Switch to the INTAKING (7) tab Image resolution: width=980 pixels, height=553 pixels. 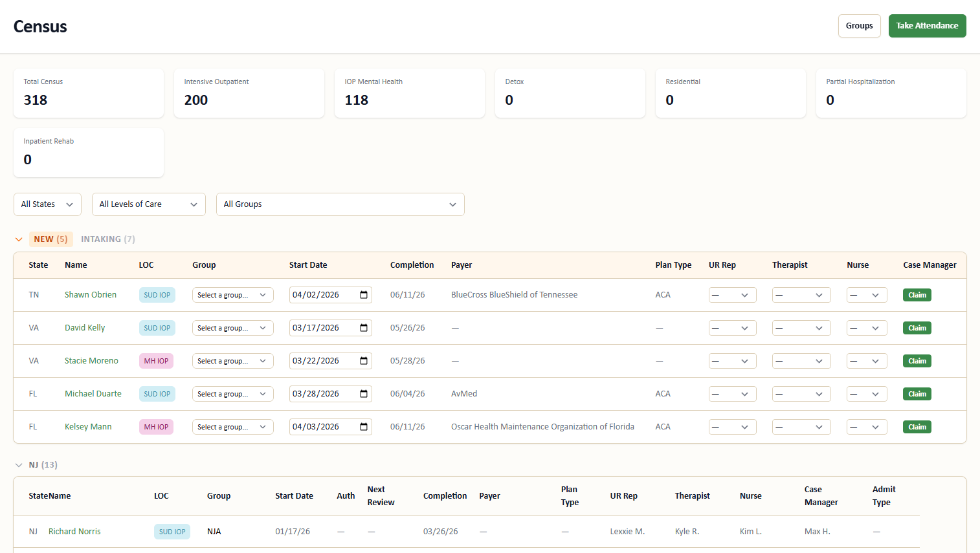tap(108, 239)
